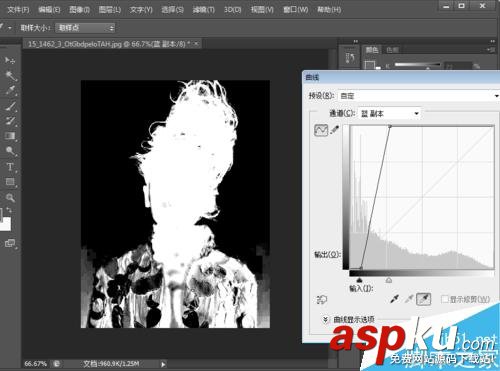Open the 取样大小 sample size dropdown
Screen dimensions: 500x371
(x=85, y=28)
